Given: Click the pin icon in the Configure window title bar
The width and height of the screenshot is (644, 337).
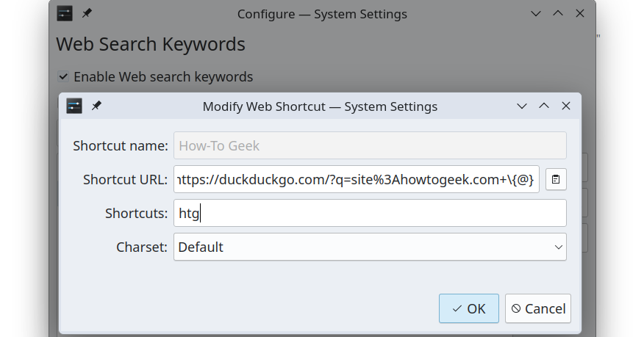Looking at the screenshot, I should [87, 14].
